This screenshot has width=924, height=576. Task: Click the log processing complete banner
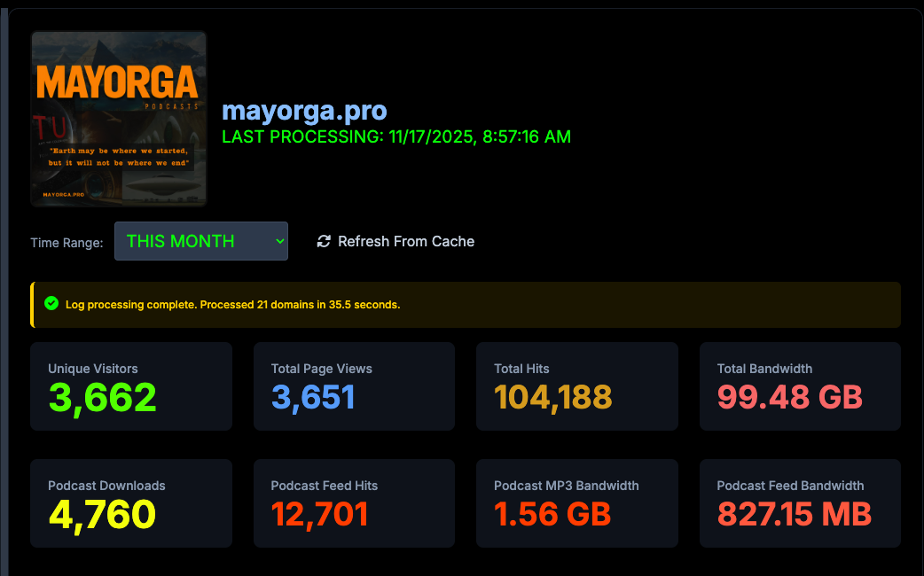[x=466, y=305]
